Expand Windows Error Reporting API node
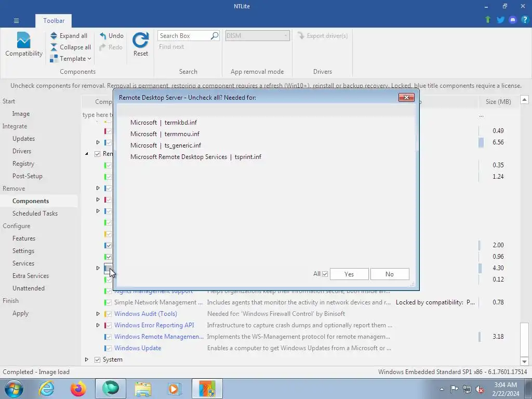Screen dimensions: 532x399 tap(98, 325)
